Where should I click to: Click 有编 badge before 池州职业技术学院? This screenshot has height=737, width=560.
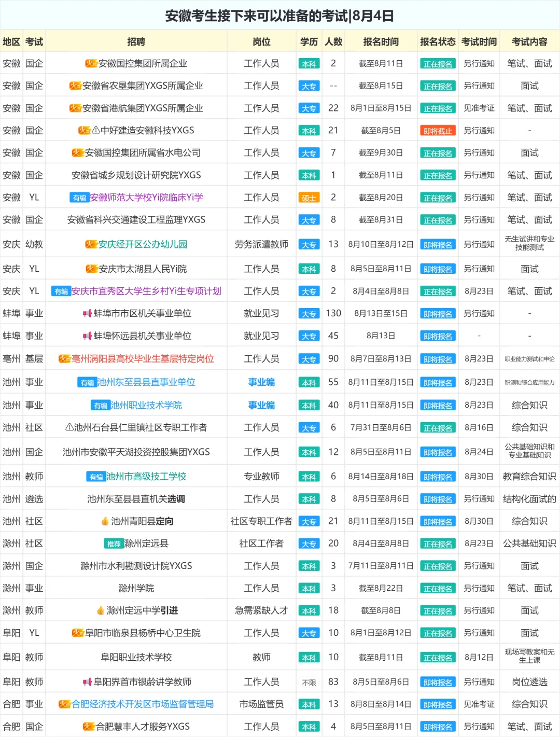[101, 405]
